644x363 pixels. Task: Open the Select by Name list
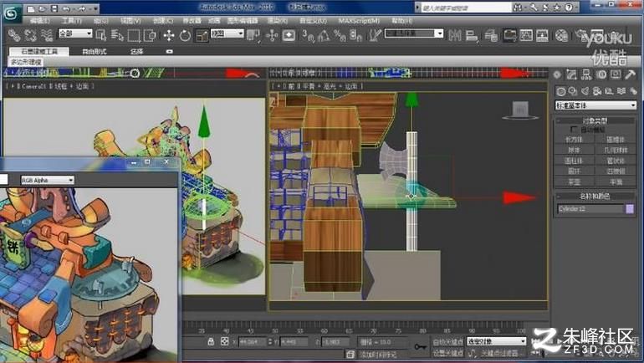[x=117, y=36]
